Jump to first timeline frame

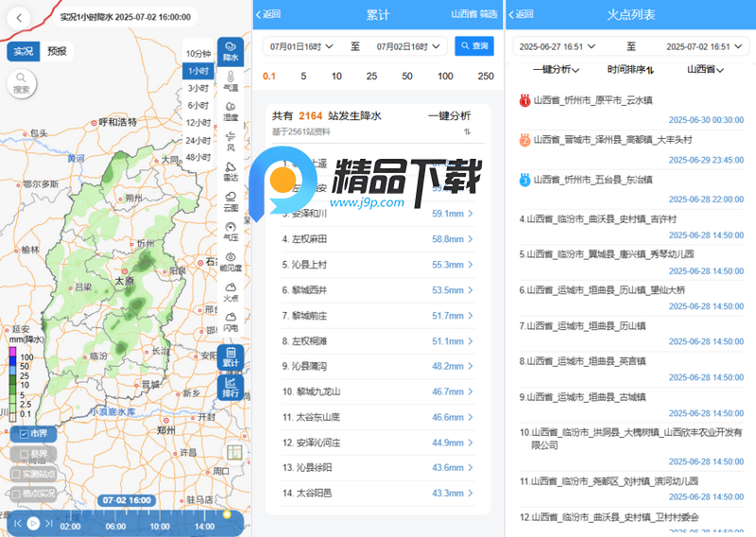coord(18,523)
